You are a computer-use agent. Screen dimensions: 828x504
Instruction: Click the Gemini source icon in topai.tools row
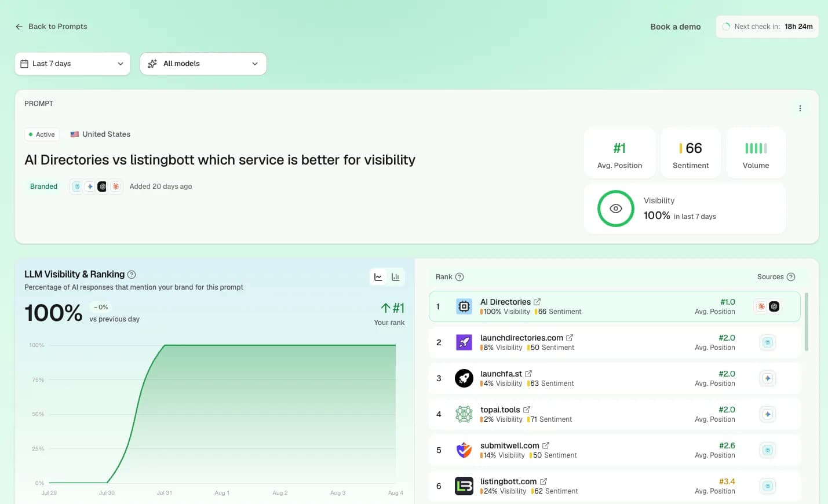coord(768,414)
